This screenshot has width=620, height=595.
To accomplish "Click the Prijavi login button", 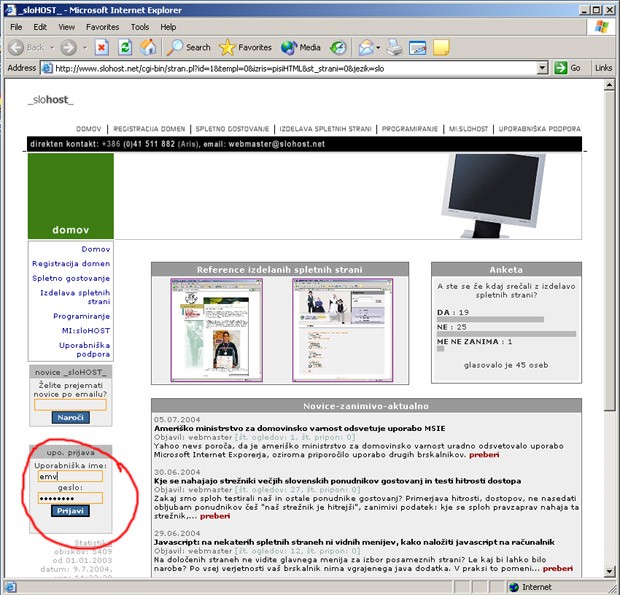I will pos(70,511).
